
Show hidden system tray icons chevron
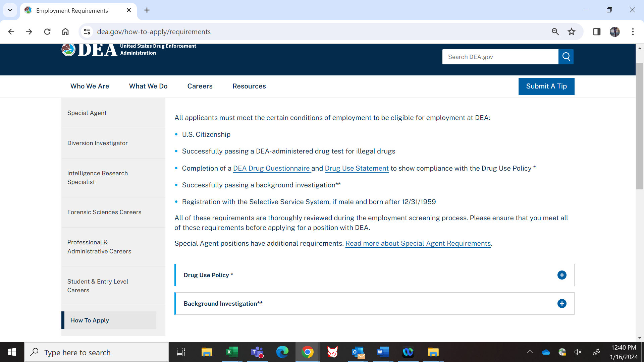530,352
